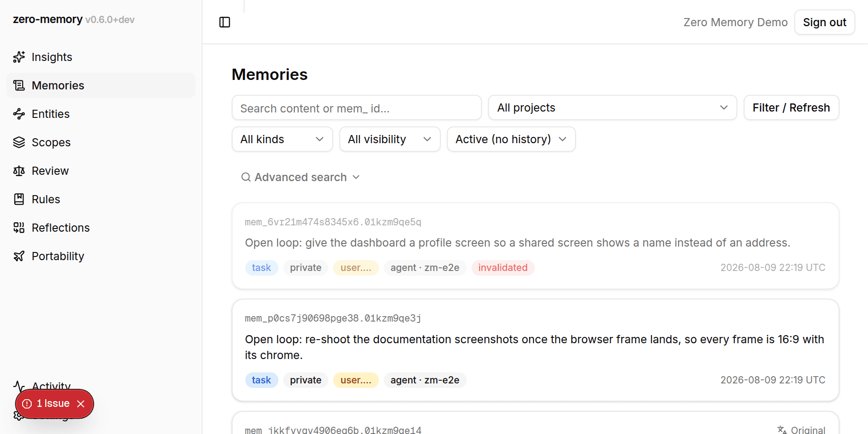
Task: Click the Portability plane icon
Action: click(19, 256)
